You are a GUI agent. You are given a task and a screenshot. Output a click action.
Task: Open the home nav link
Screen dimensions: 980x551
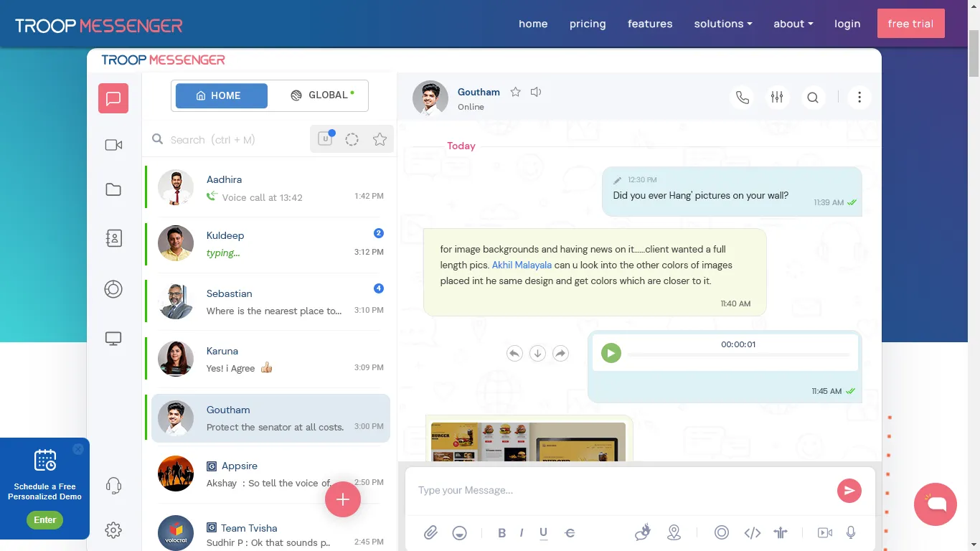pyautogui.click(x=533, y=24)
